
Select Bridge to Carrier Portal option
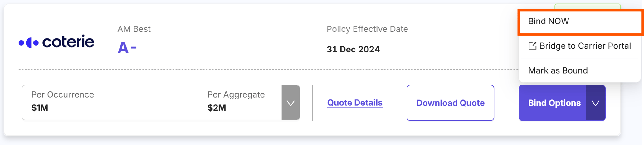point(585,46)
